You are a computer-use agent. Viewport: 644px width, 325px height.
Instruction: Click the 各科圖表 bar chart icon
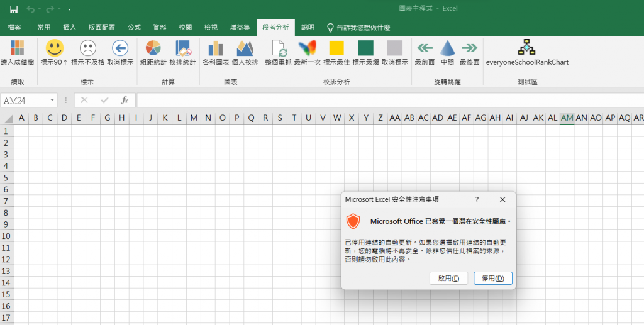215,48
